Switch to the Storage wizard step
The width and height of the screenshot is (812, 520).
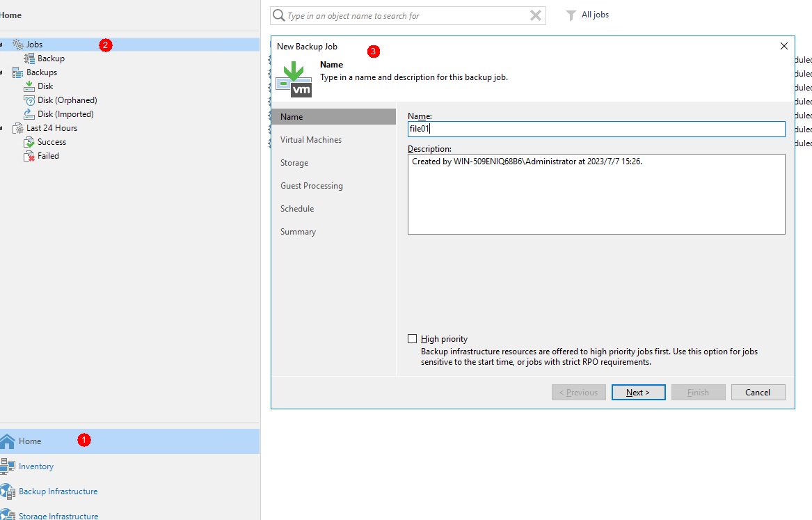(294, 163)
